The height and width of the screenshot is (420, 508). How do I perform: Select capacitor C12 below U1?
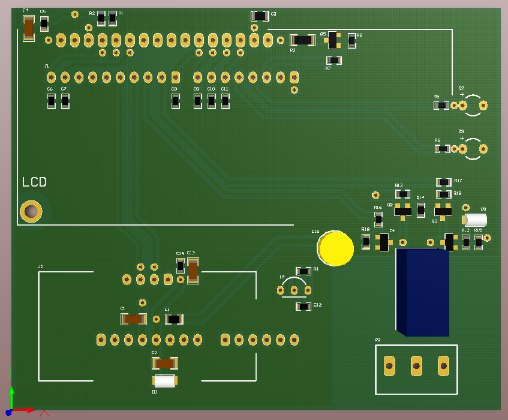[x=303, y=307]
